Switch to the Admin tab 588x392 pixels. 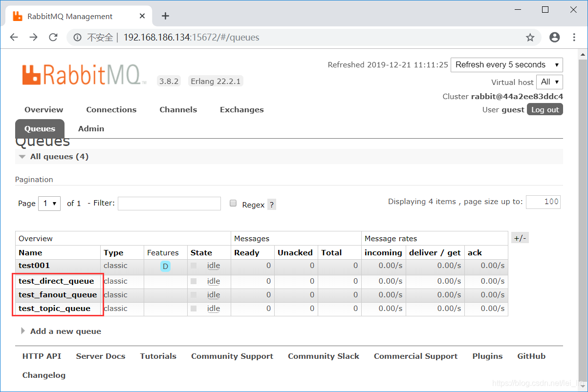(91, 129)
